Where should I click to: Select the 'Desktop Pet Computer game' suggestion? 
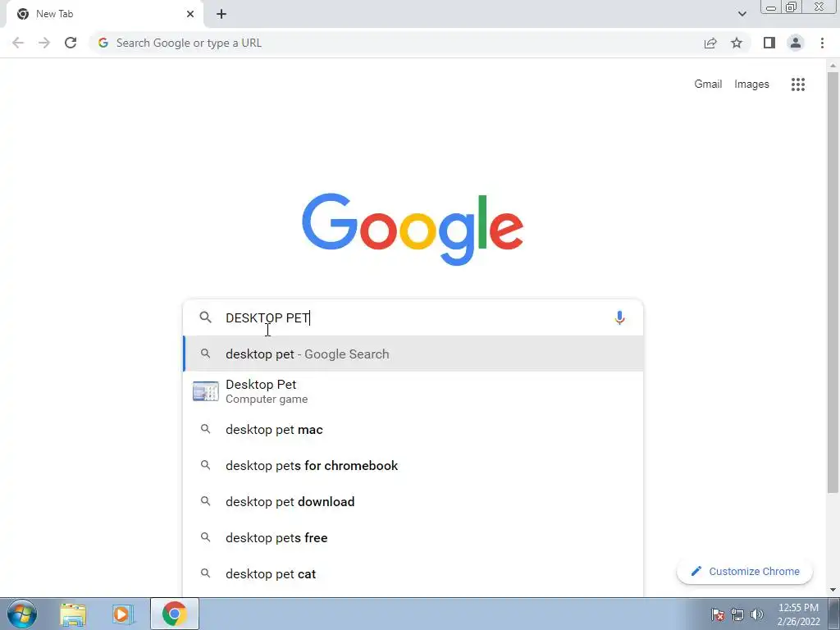[x=413, y=391]
